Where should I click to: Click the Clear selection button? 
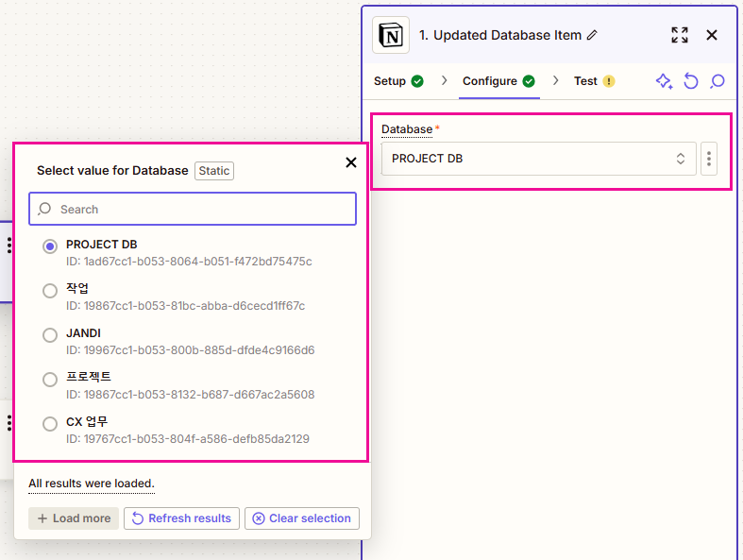tap(301, 518)
